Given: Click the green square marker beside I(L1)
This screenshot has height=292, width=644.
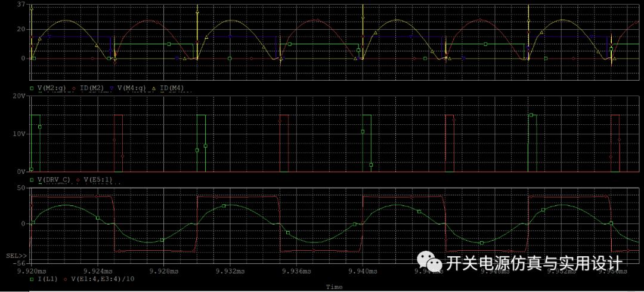Looking at the screenshot, I should click(32, 279).
